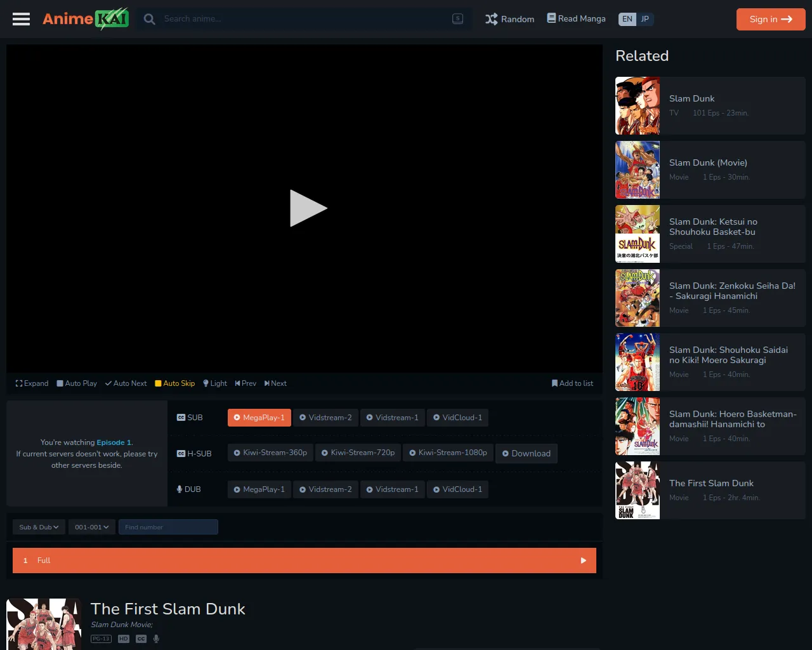Screen dimensions: 812x650
Task: Click the Related section heading
Action: (x=642, y=56)
